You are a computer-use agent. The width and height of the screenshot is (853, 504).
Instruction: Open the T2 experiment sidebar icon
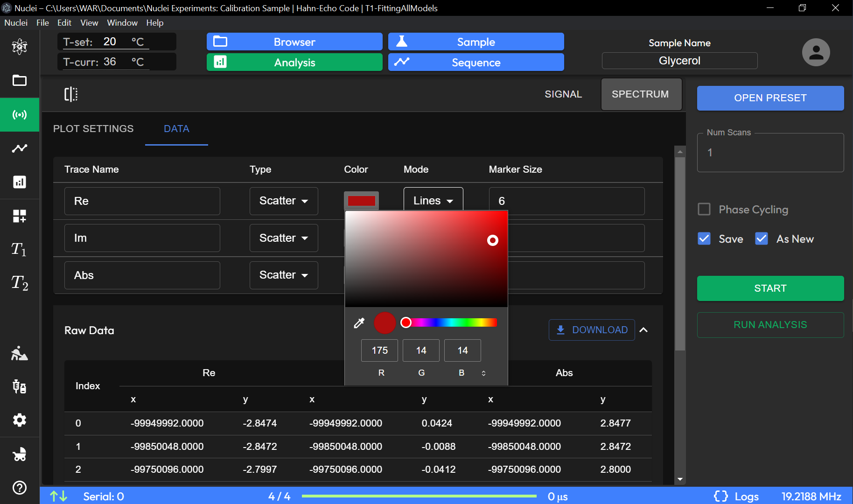(x=20, y=283)
